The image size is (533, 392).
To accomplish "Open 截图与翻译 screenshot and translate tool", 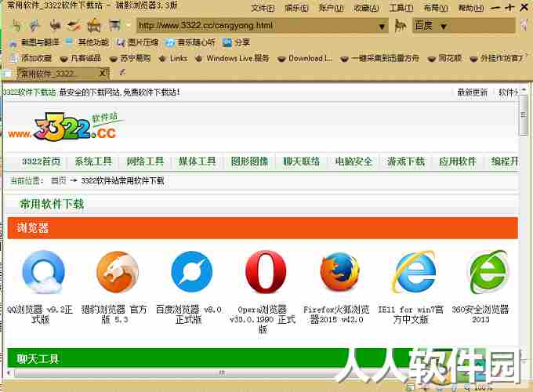I will tap(34, 42).
